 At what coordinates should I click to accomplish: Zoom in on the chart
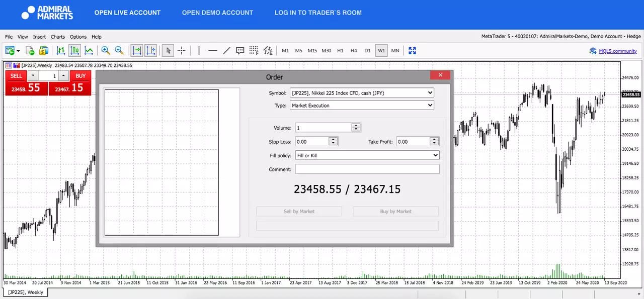tap(106, 50)
